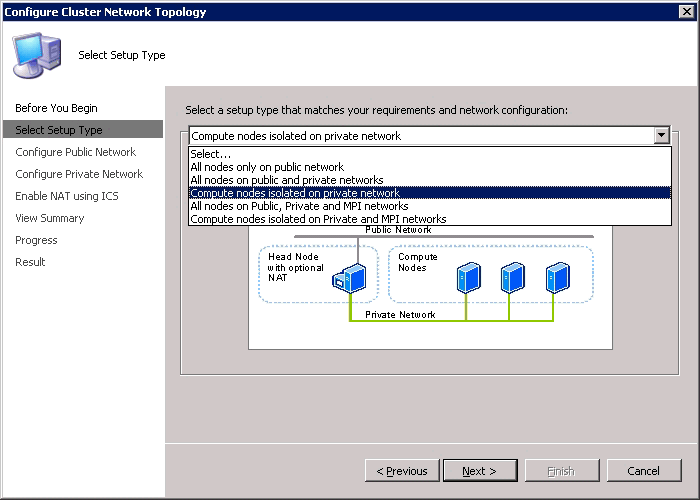Open the Configure Private Network step
The image size is (700, 500).
79,174
